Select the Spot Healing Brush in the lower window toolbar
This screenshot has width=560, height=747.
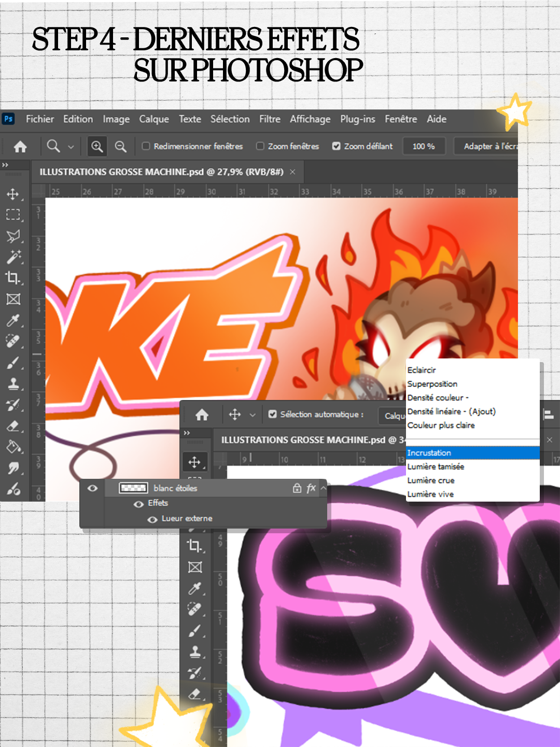pos(195,609)
